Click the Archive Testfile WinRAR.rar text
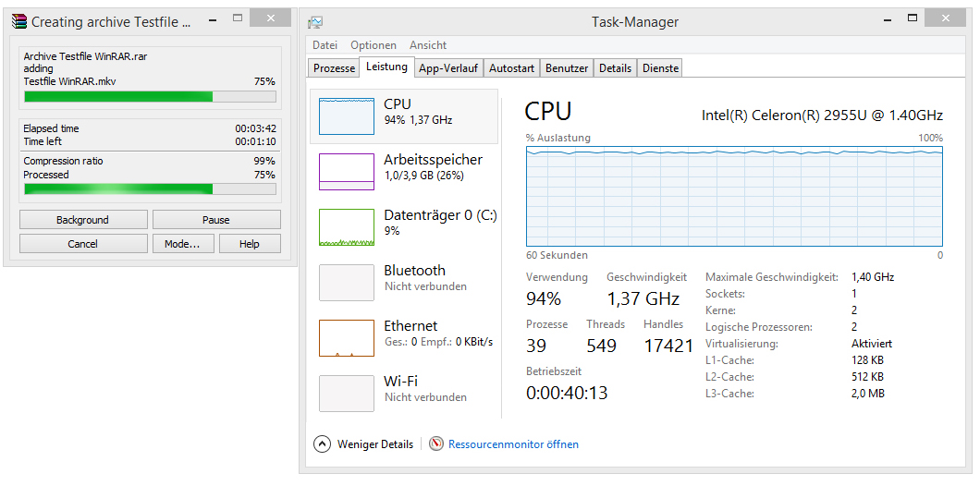Screen dimensions: 980x486 pos(86,57)
